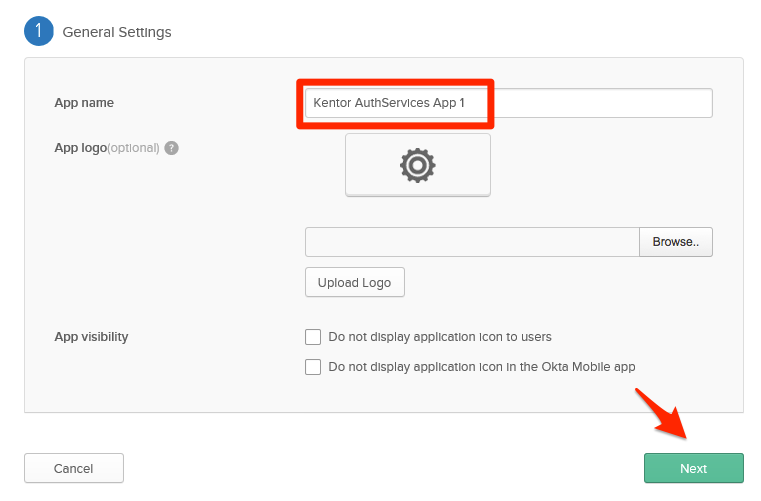Click the 'Okta Mobile app' option label text
761x501 pixels.
pos(481,367)
